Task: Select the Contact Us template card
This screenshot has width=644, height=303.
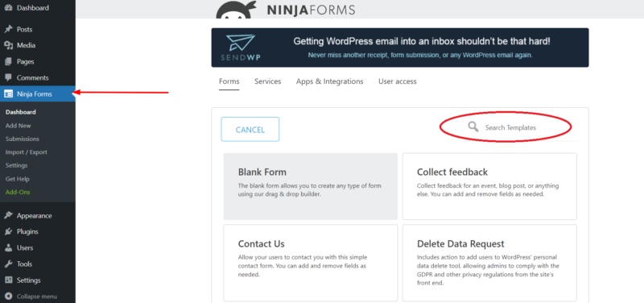Action: [311, 263]
